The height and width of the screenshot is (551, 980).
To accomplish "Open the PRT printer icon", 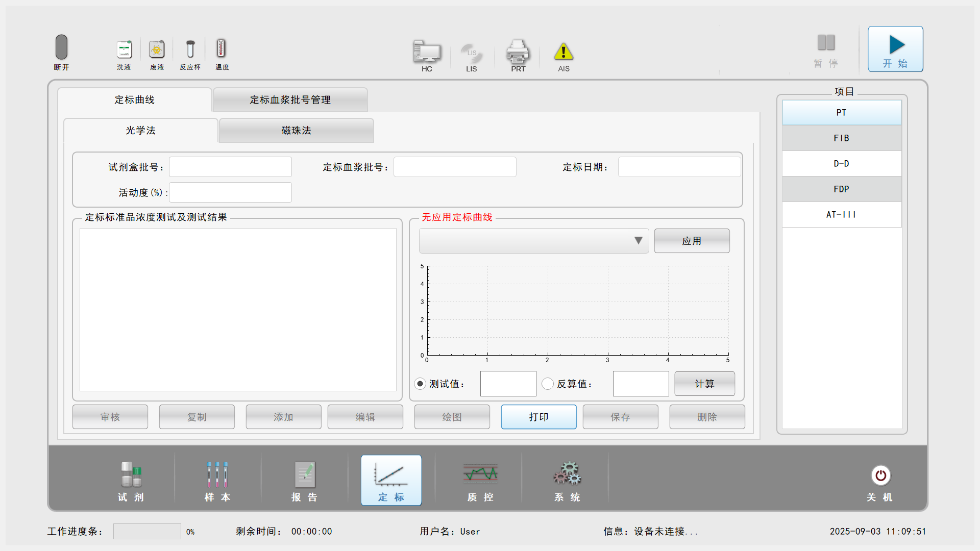I will tap(518, 52).
